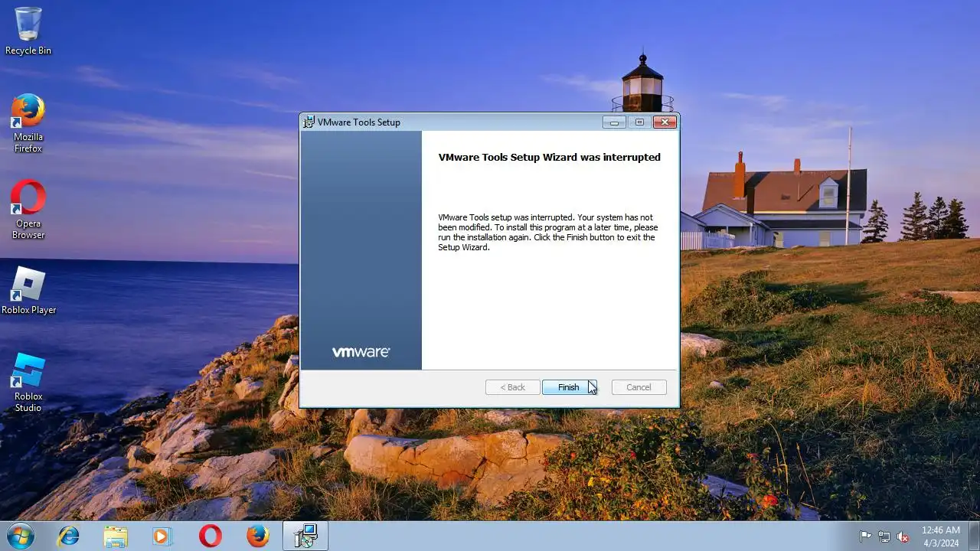Minimize the VMware Tools Setup window
Viewport: 980px width, 551px height.
(x=614, y=122)
